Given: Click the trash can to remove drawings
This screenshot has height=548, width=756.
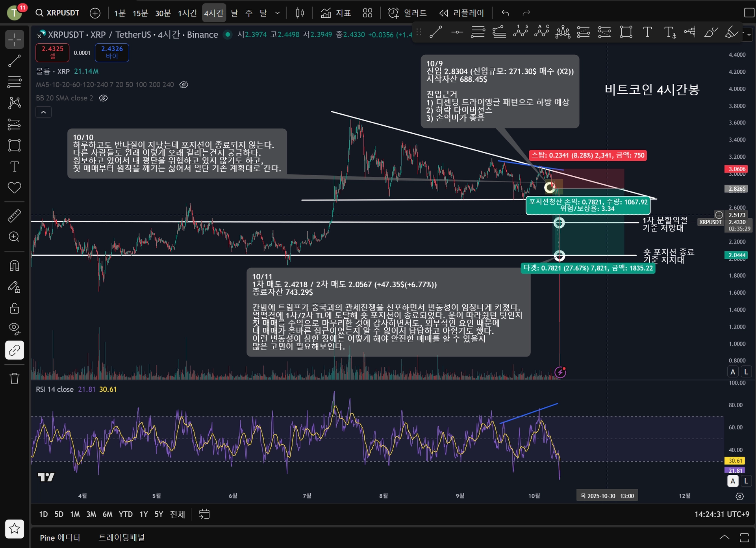Looking at the screenshot, I should coord(15,379).
